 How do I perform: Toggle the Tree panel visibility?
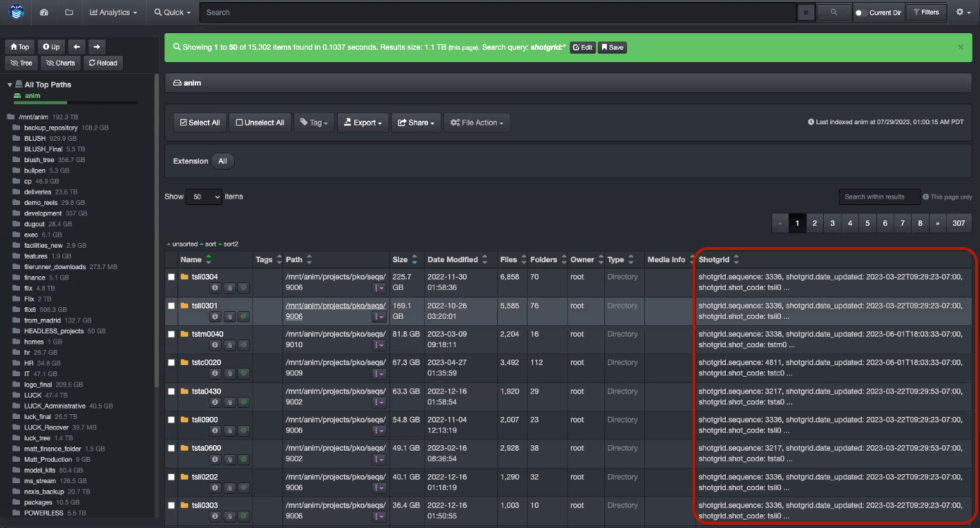(21, 63)
